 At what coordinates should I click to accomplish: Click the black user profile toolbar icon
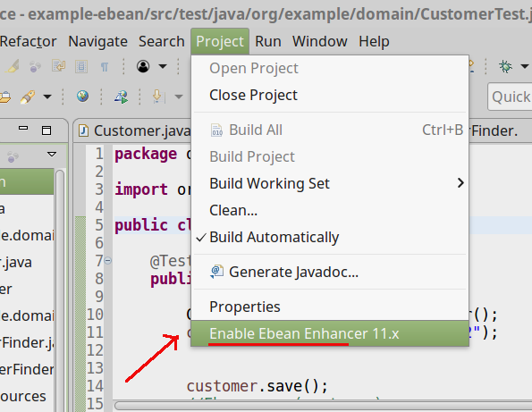coord(143,66)
